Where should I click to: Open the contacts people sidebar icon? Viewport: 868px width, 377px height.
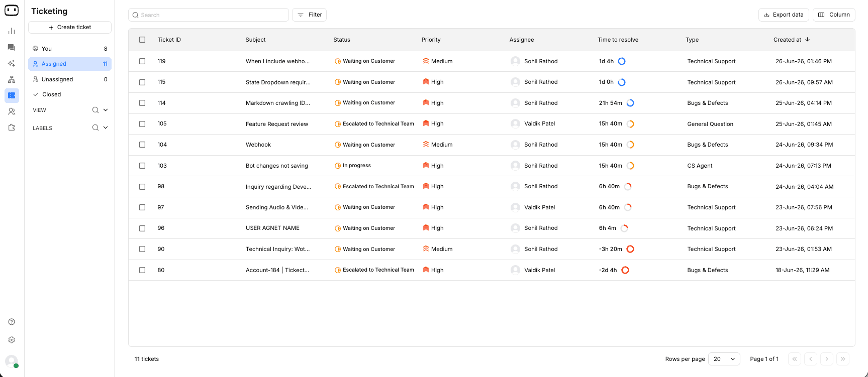[12, 111]
